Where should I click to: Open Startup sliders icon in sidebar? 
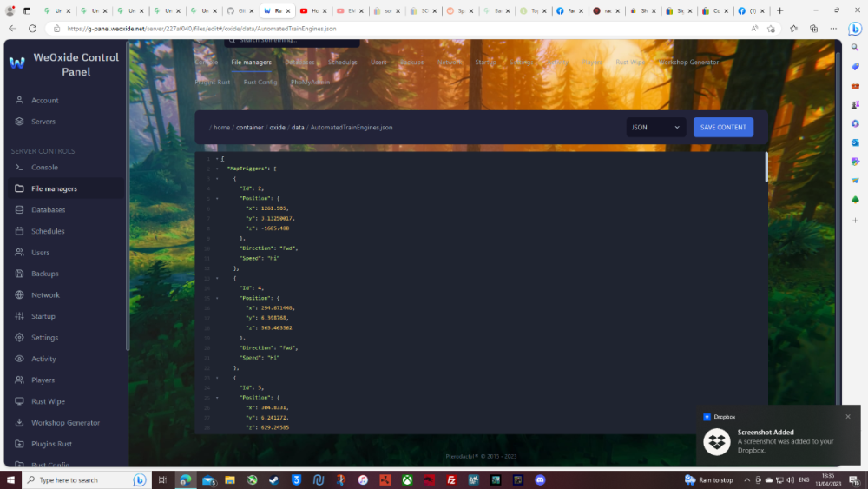19,316
